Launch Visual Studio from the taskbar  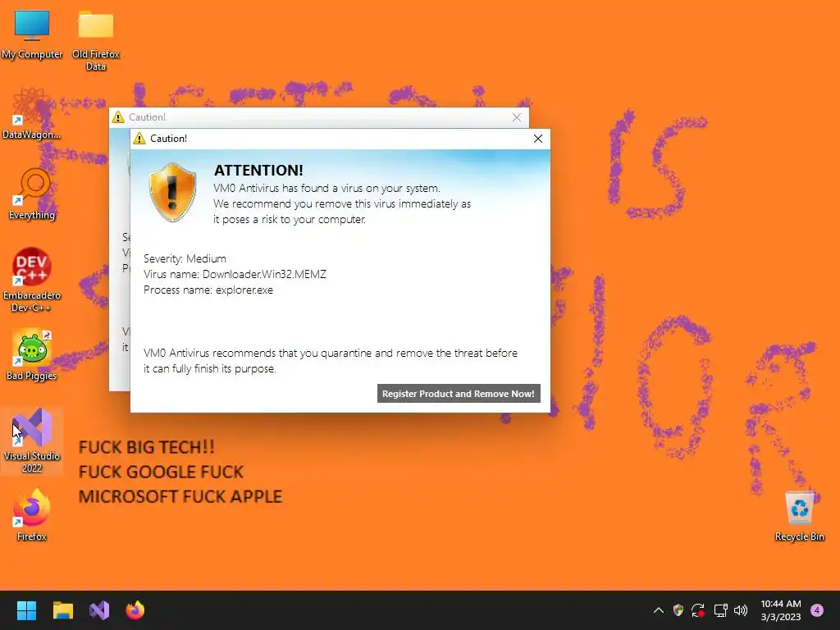coord(99,610)
